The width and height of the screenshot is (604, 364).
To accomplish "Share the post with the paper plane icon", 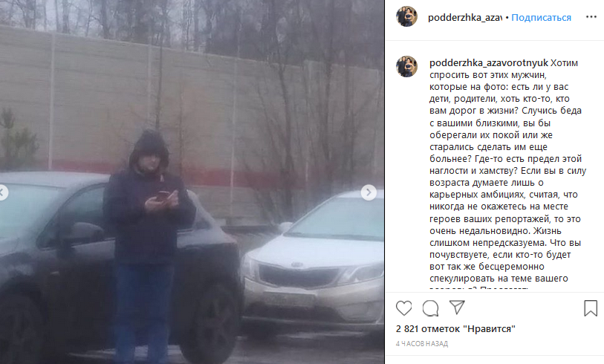I will [457, 308].
